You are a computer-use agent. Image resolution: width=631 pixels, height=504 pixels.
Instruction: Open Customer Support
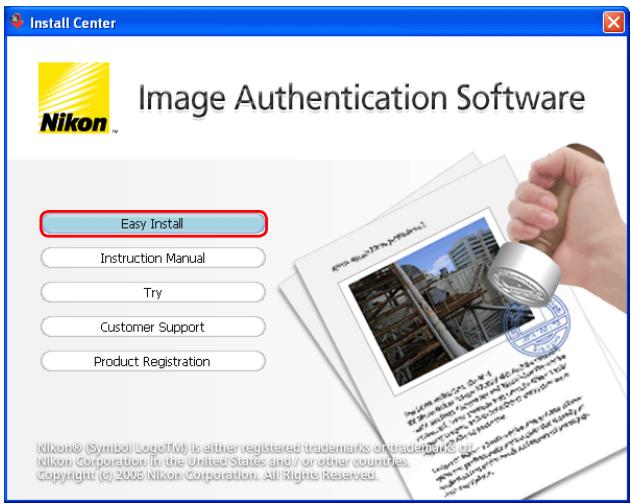tap(153, 326)
